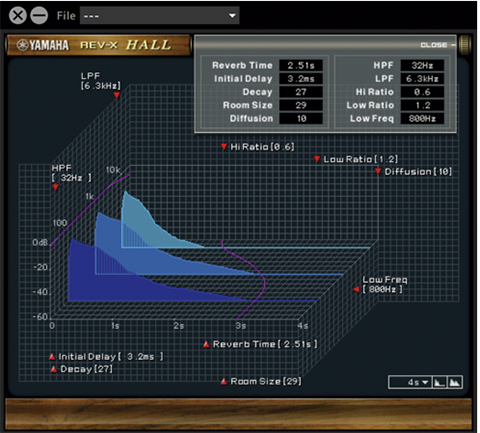Click the 'Initial Delay [ 3.2ms ]' graph label
The image size is (480, 433).
pyautogui.click(x=111, y=357)
